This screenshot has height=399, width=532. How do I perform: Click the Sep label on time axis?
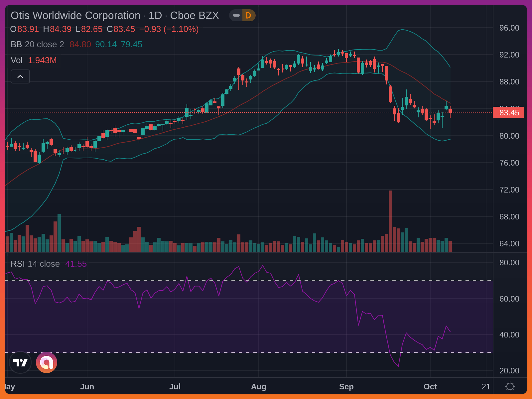346,386
